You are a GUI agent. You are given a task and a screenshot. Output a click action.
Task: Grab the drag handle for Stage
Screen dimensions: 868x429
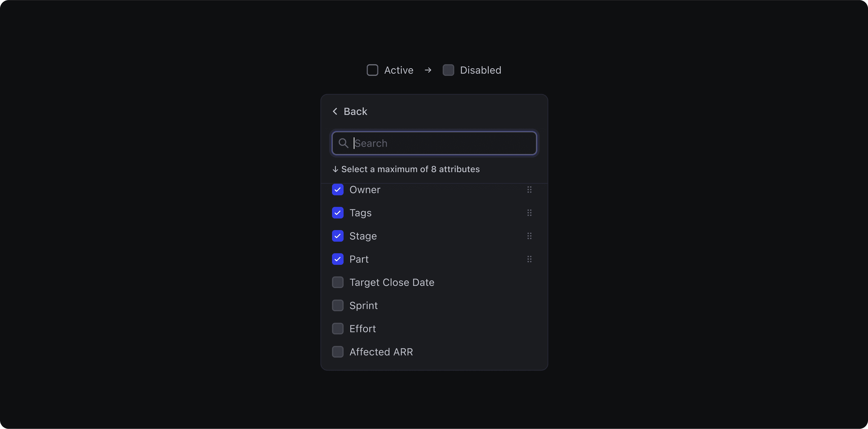[x=529, y=236]
